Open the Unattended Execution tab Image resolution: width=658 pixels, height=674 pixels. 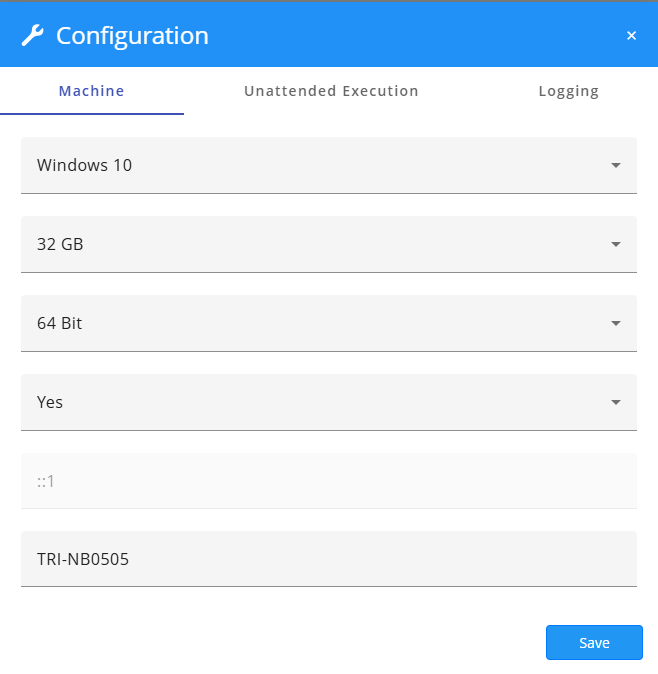pos(331,91)
